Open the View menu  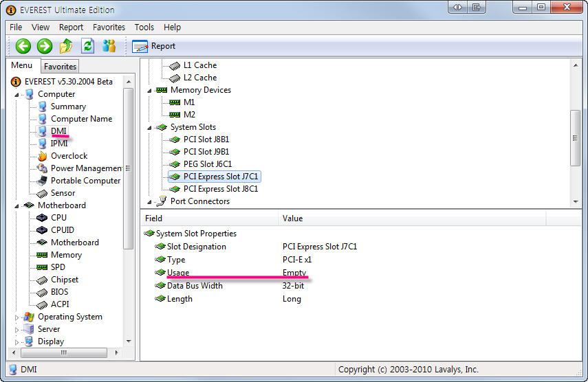click(41, 27)
